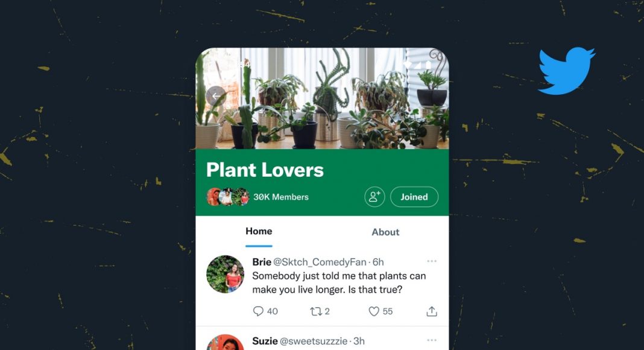View the 30K Members list
The width and height of the screenshot is (644, 350).
(x=281, y=197)
